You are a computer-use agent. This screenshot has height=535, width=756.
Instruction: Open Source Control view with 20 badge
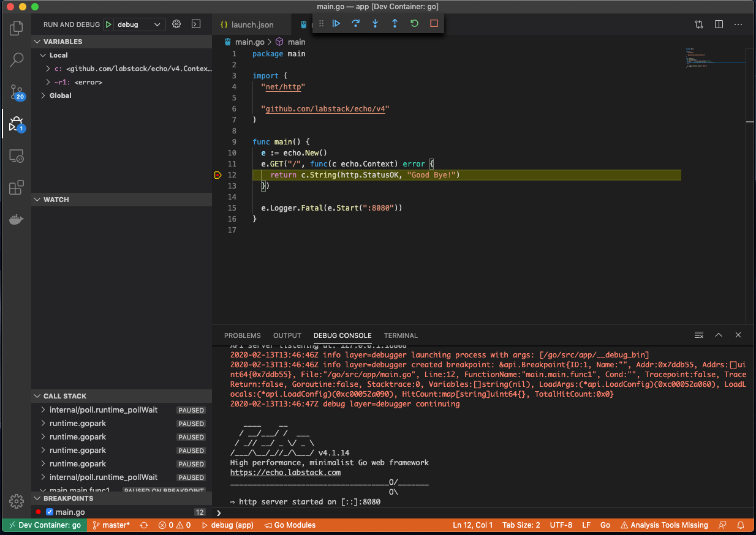tap(17, 92)
